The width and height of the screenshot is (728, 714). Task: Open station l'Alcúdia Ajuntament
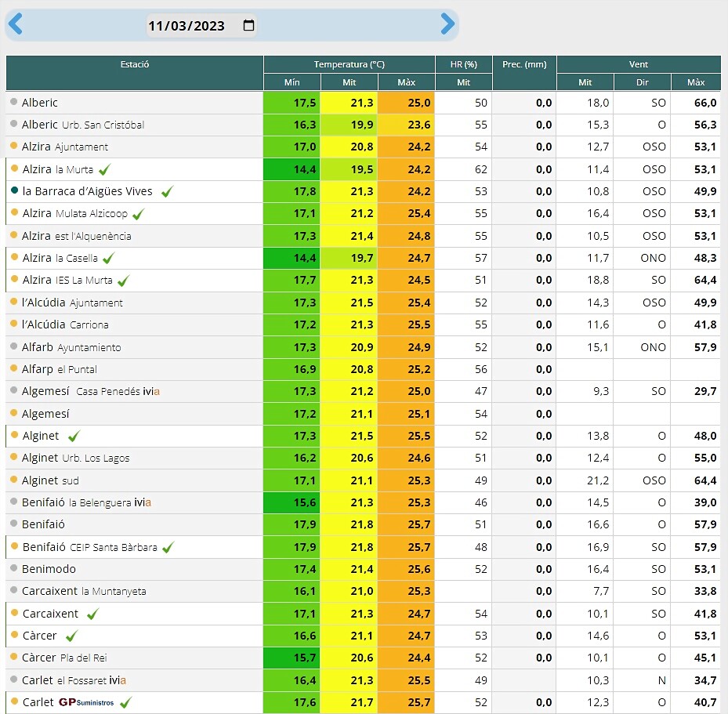(72, 303)
